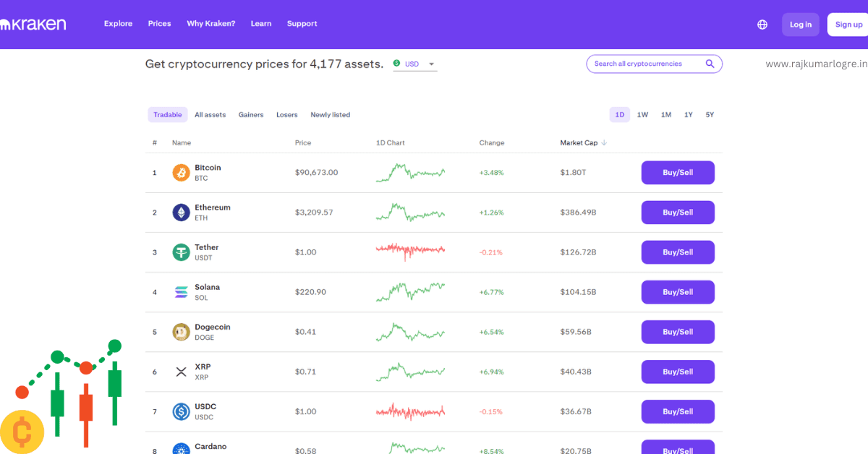Click Buy/Sell for XRP
The height and width of the screenshot is (454, 868).
[678, 372]
